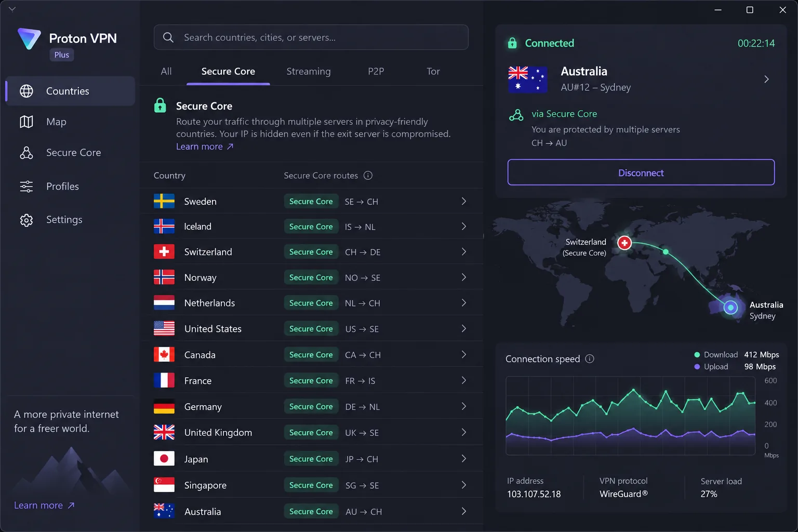Viewport: 798px width, 532px height.
Task: Click the via Secure Core nodes icon
Action: coord(516,115)
